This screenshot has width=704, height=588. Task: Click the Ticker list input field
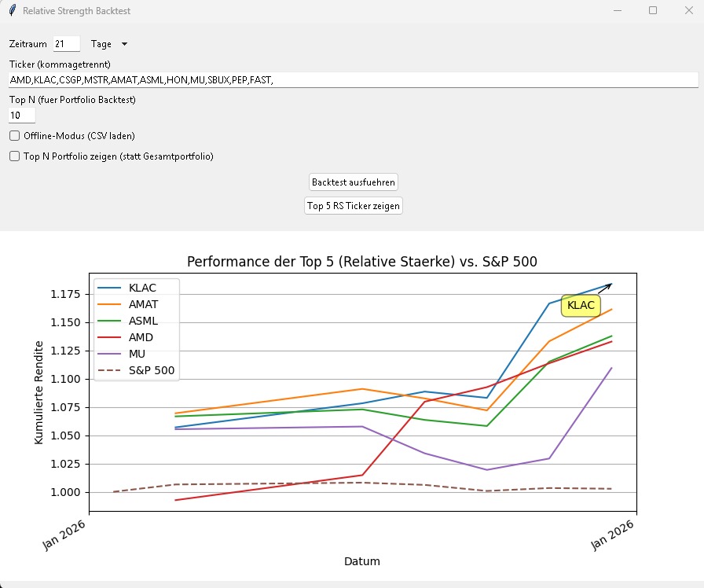(x=354, y=80)
